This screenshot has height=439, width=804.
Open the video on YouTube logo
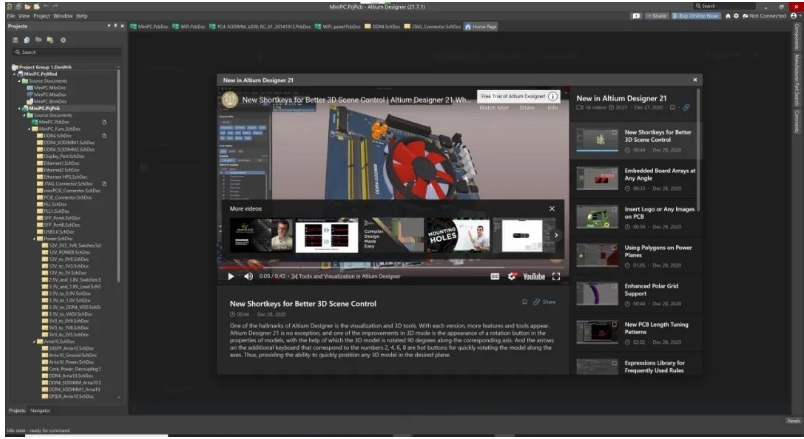pos(534,276)
